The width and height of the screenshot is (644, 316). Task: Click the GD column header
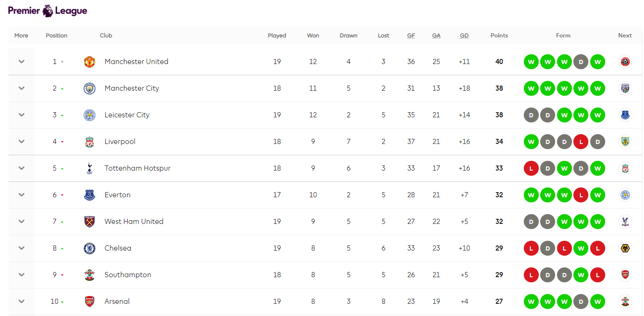(x=464, y=36)
